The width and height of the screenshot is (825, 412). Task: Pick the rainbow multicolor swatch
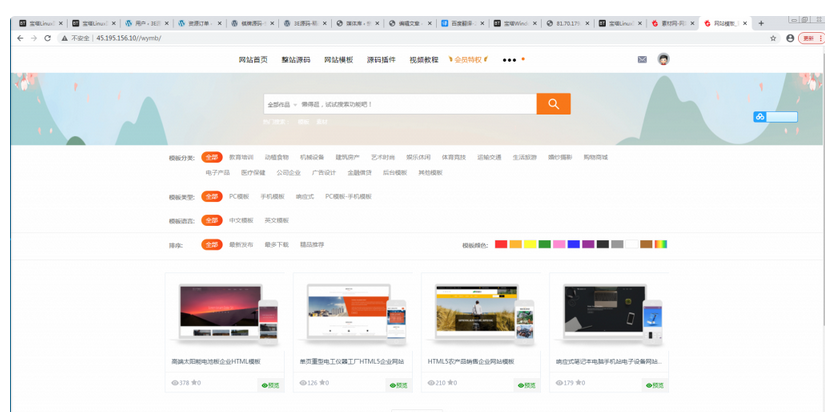(661, 244)
